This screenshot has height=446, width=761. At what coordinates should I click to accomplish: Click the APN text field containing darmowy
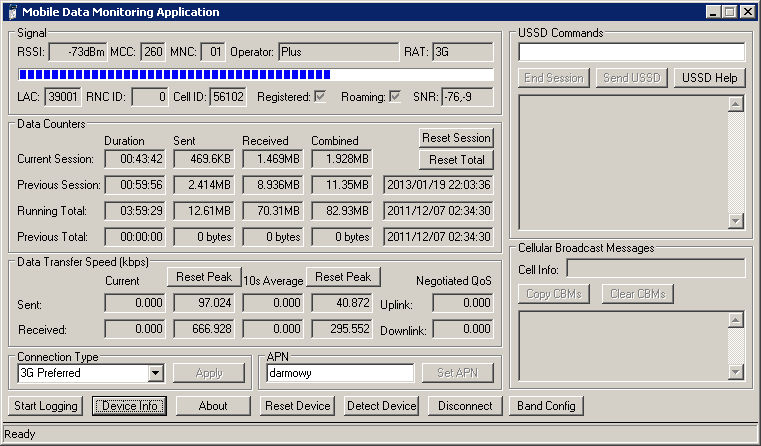pos(340,373)
